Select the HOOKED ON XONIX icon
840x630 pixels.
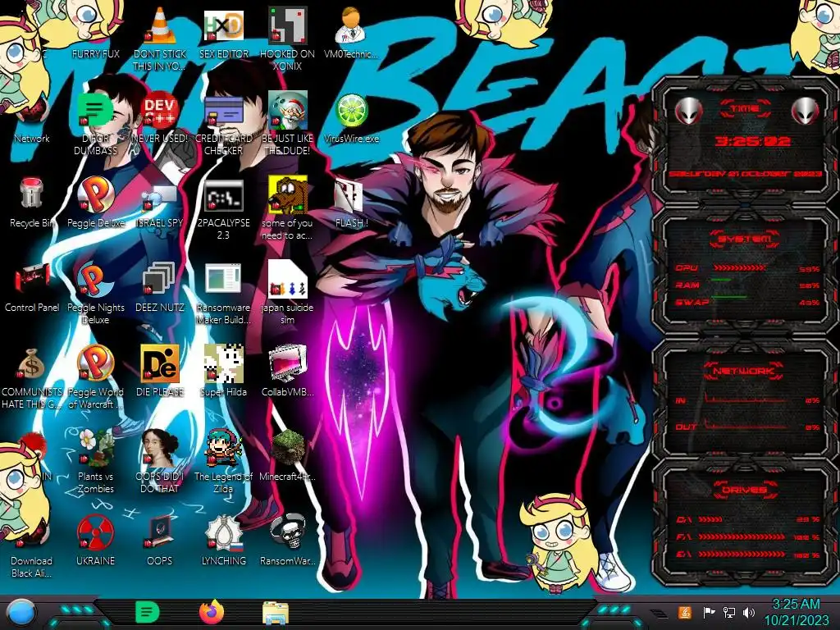coord(287,25)
